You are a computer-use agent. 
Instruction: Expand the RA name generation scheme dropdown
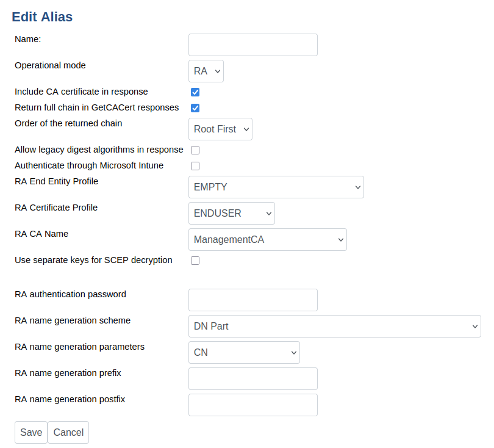[334, 326]
